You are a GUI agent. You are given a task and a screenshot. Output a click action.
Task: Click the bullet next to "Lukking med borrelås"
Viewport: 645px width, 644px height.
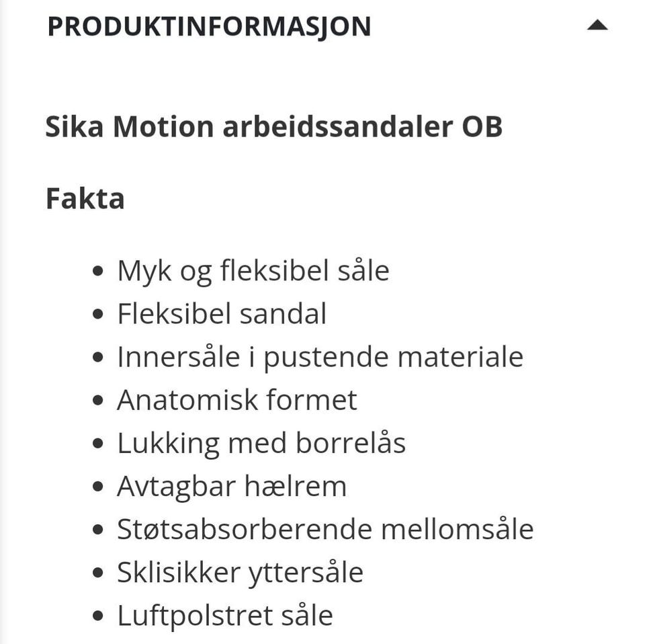[x=99, y=444]
